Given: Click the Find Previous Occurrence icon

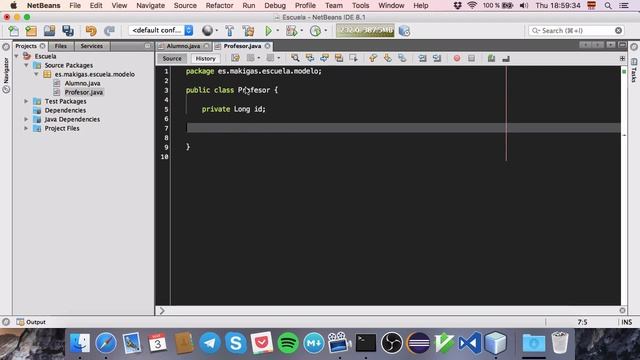Looking at the screenshot, I should coord(310,58).
